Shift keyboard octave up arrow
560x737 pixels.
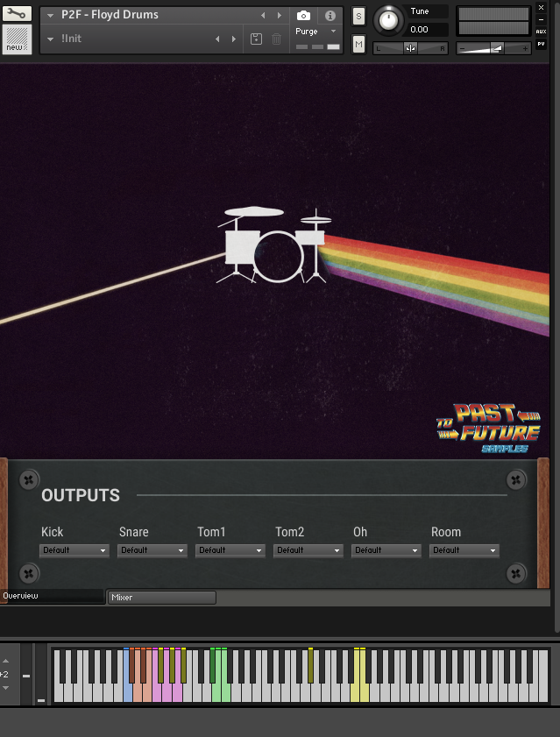click(5, 661)
